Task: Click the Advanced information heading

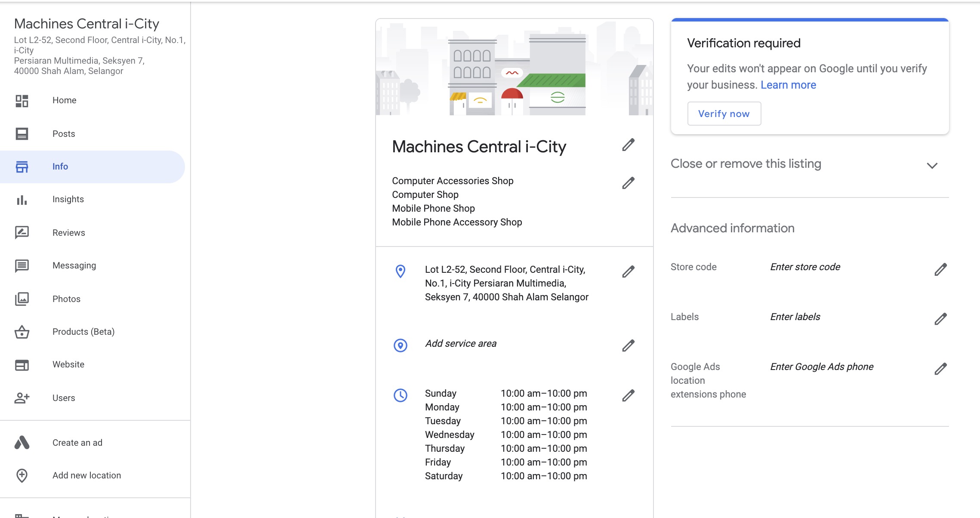Action: [733, 228]
